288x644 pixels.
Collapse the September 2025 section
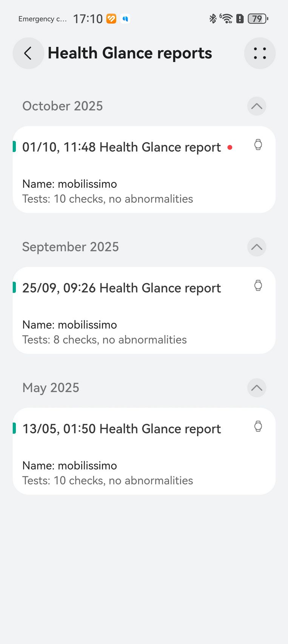(x=257, y=247)
